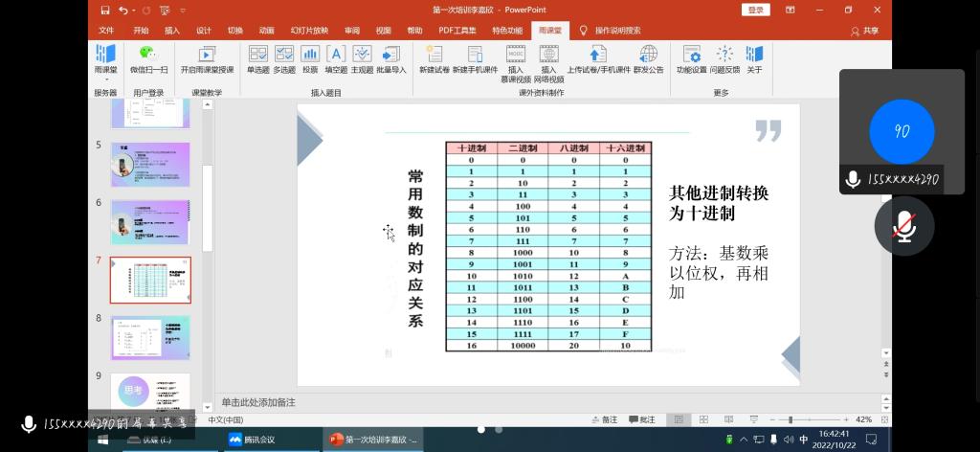Switch to the 插入 ribbon tab

click(172, 31)
